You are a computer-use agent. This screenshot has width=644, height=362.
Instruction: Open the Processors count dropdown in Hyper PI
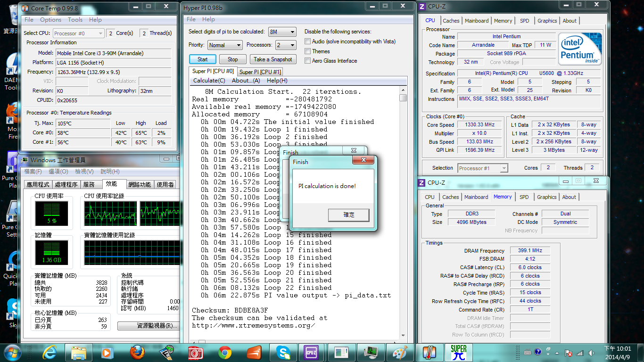tap(285, 45)
